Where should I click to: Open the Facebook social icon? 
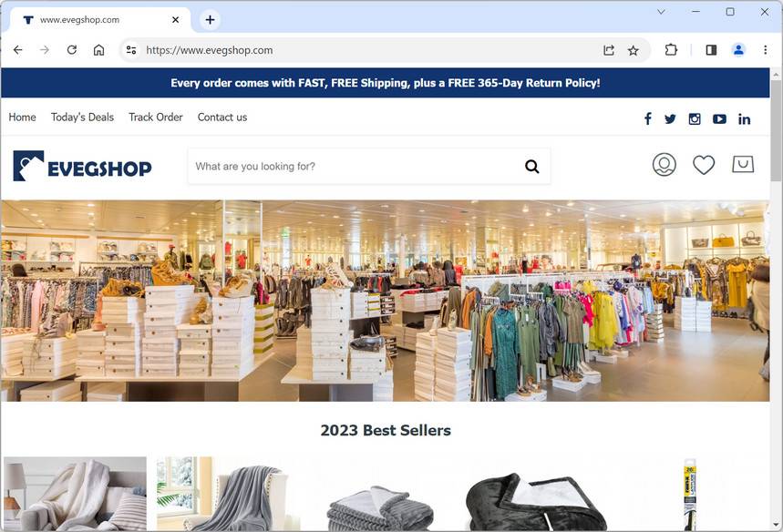[x=648, y=118]
